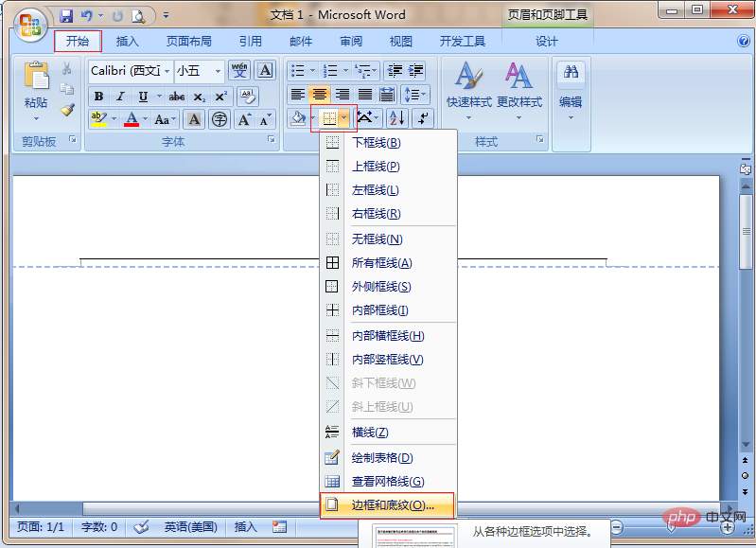Toggle center alignment

(320, 95)
